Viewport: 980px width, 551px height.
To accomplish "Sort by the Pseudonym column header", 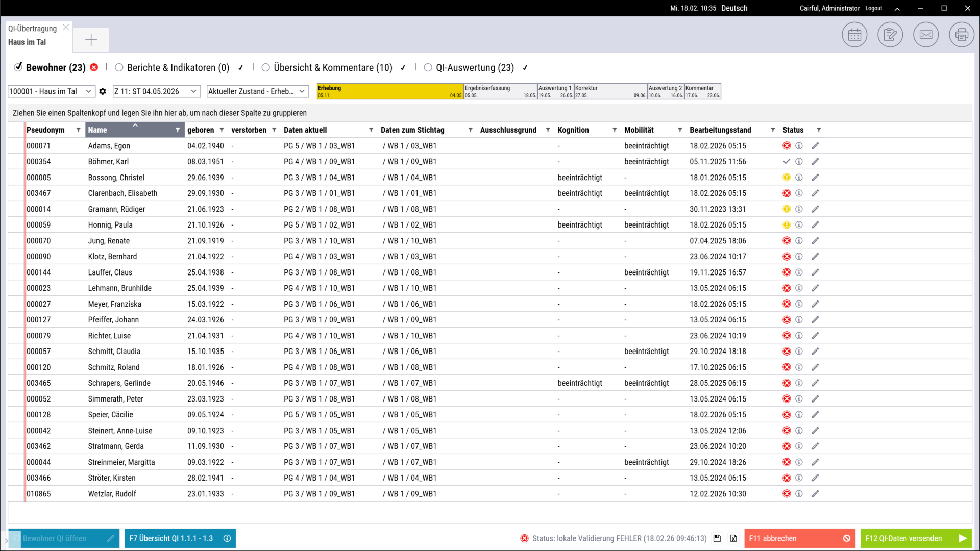I will [46, 130].
